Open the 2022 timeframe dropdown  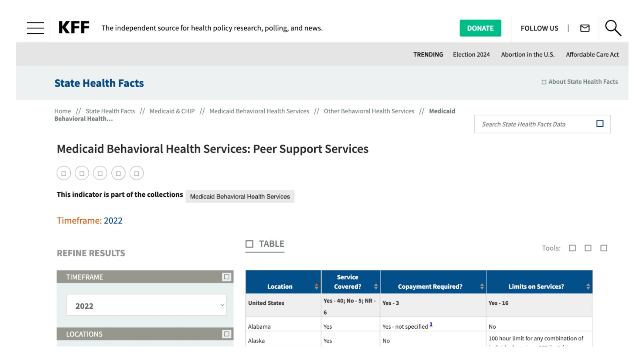146,305
